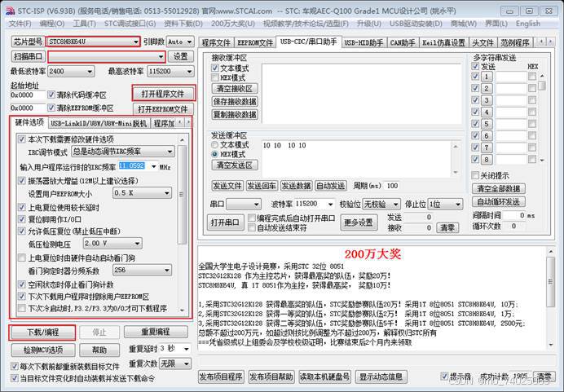Switch to the 程序文件 tab
This screenshot has height=392, width=564.
click(216, 43)
